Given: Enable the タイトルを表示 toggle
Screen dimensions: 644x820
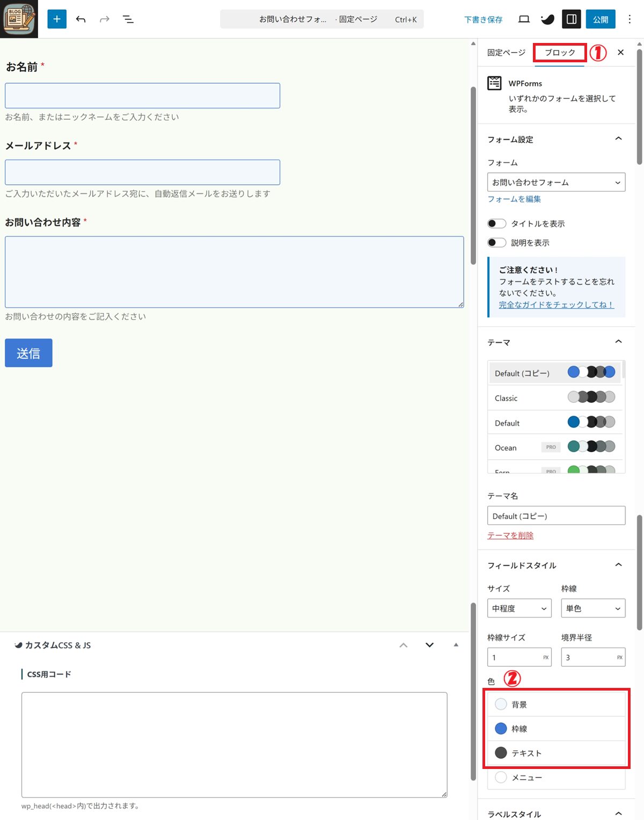Looking at the screenshot, I should [x=496, y=223].
